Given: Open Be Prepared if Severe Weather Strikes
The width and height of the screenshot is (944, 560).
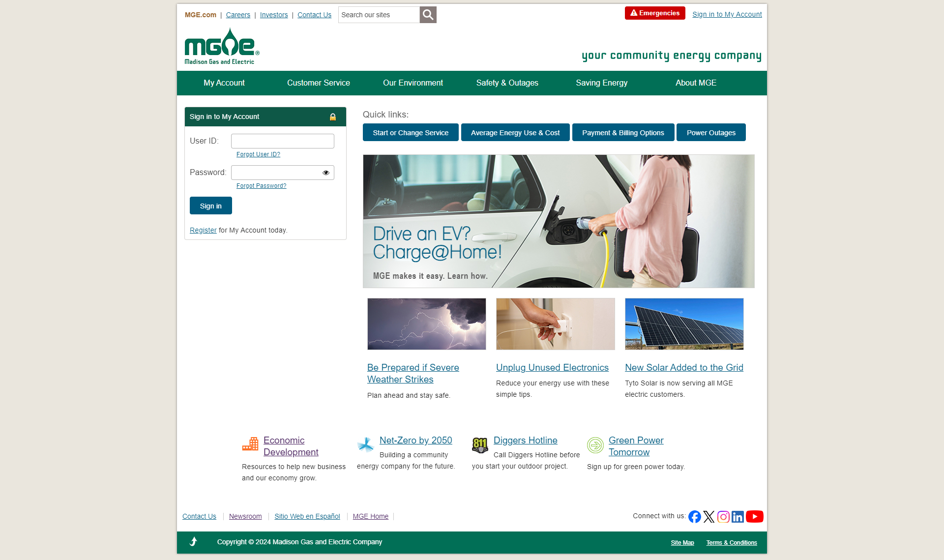Looking at the screenshot, I should click(413, 373).
